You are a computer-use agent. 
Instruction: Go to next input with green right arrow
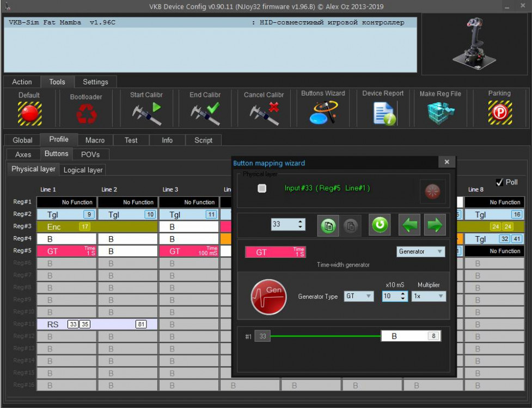tap(434, 225)
